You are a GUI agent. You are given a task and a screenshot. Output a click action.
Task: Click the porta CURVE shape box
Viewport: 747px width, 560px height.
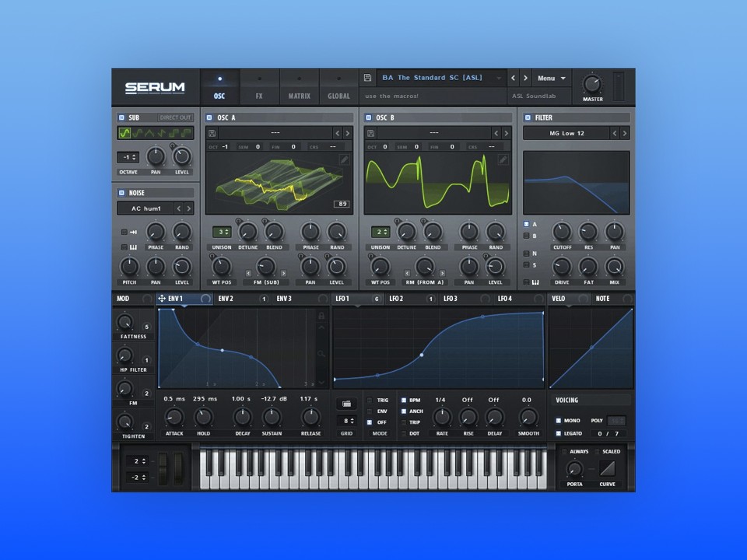(x=608, y=469)
